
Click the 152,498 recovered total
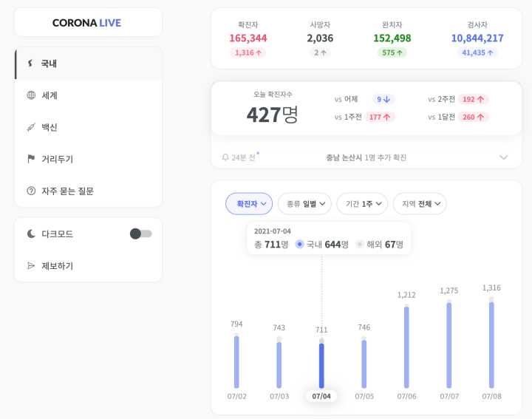coord(392,38)
